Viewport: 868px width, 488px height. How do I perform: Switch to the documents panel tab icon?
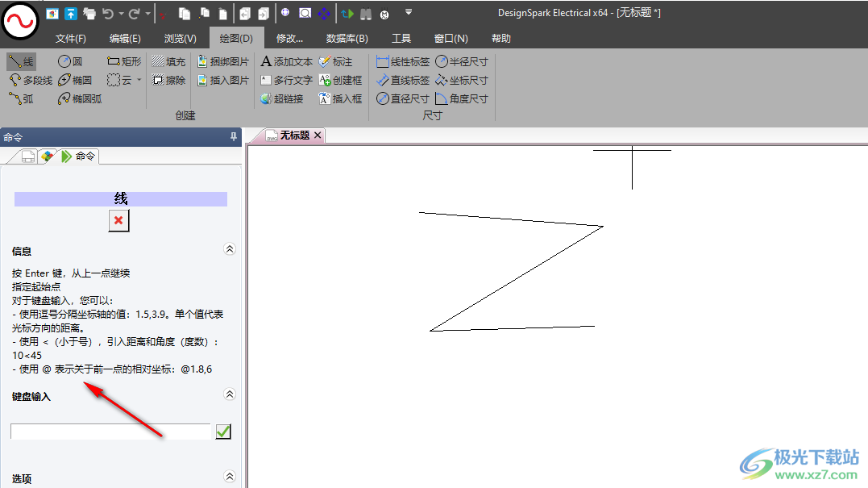(27, 156)
